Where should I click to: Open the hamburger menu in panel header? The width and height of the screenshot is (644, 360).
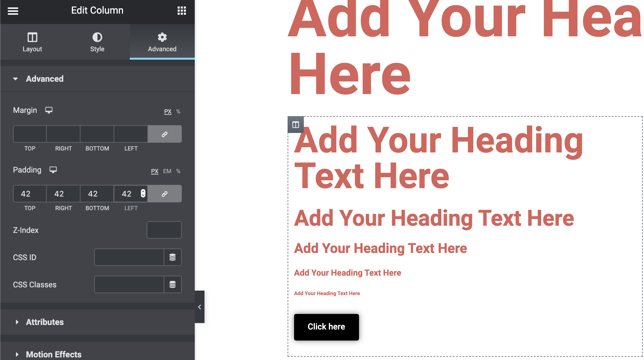(x=13, y=11)
